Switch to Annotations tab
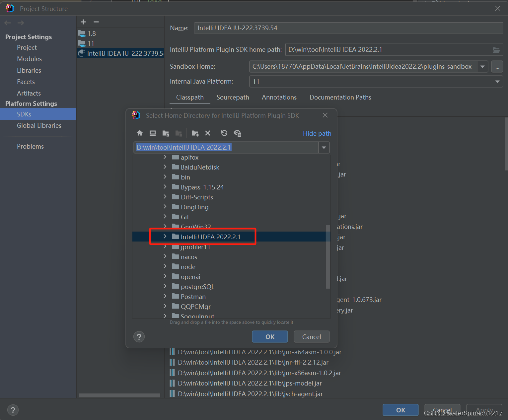 point(279,98)
